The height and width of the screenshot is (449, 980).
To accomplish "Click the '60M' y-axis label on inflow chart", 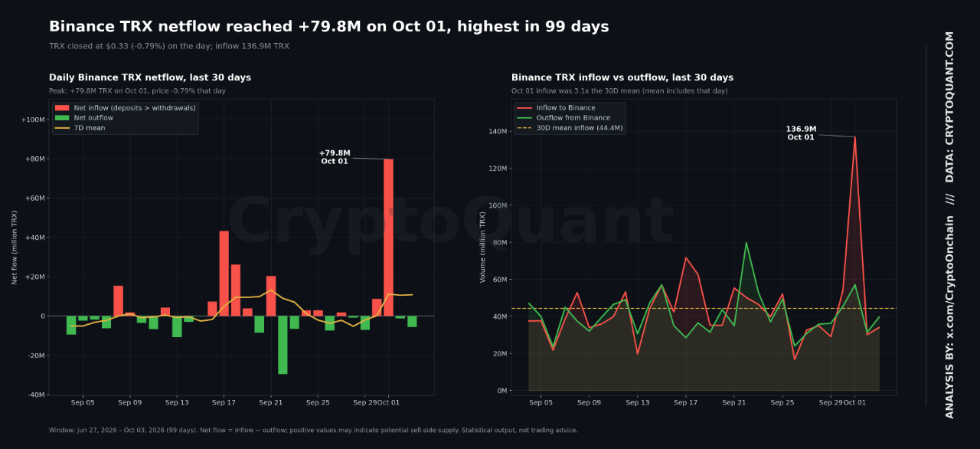I will click(x=500, y=280).
